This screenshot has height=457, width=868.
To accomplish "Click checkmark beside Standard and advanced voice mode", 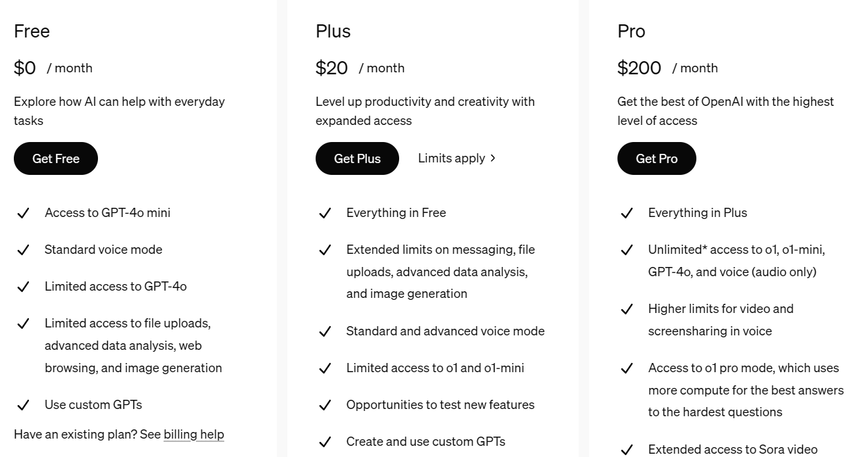I will click(325, 331).
